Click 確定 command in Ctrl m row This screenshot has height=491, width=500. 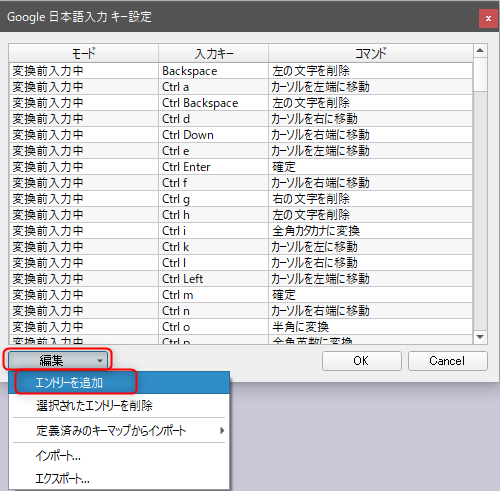[x=371, y=295]
